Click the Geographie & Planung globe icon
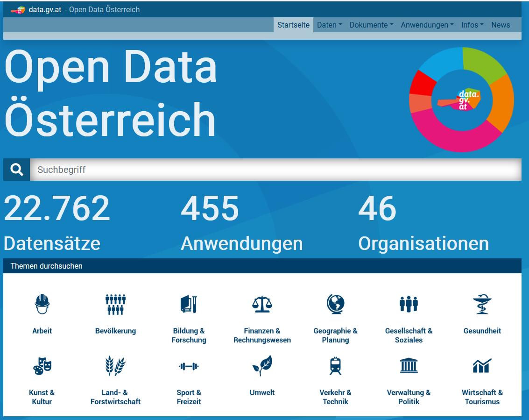This screenshot has height=420, width=529. (335, 304)
